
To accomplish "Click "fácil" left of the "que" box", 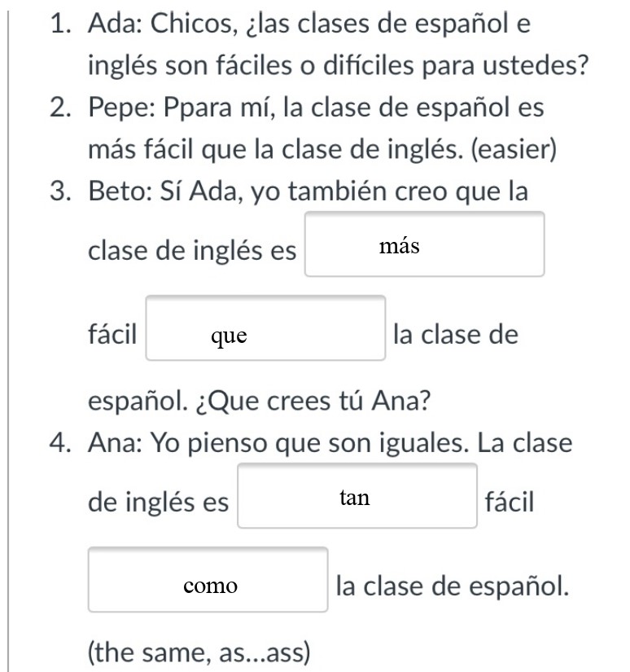I will [x=112, y=334].
